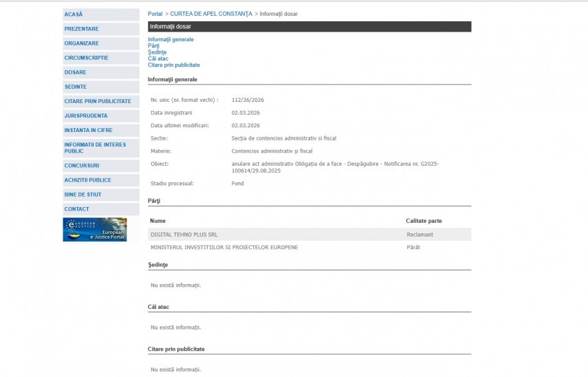Open CITARE PRIN PUBLICITATE sidebar item
Viewport: 588px width, 377px height.
(x=98, y=101)
